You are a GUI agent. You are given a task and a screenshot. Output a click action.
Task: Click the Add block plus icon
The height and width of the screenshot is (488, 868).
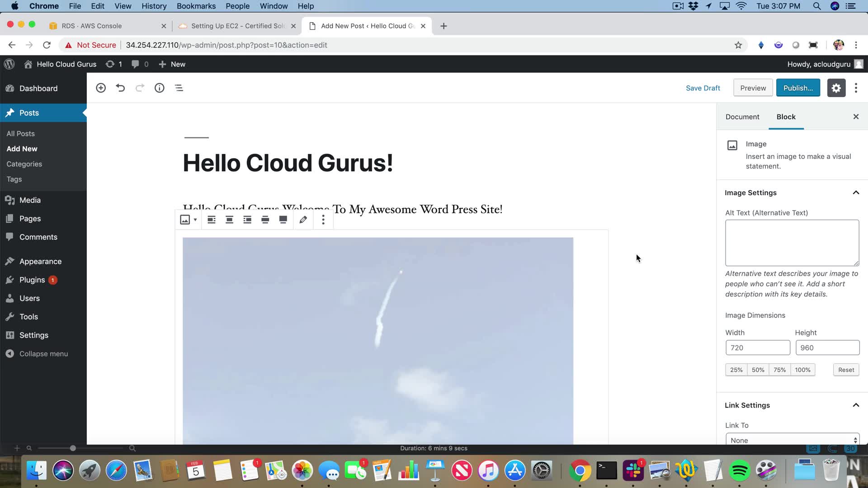101,88
